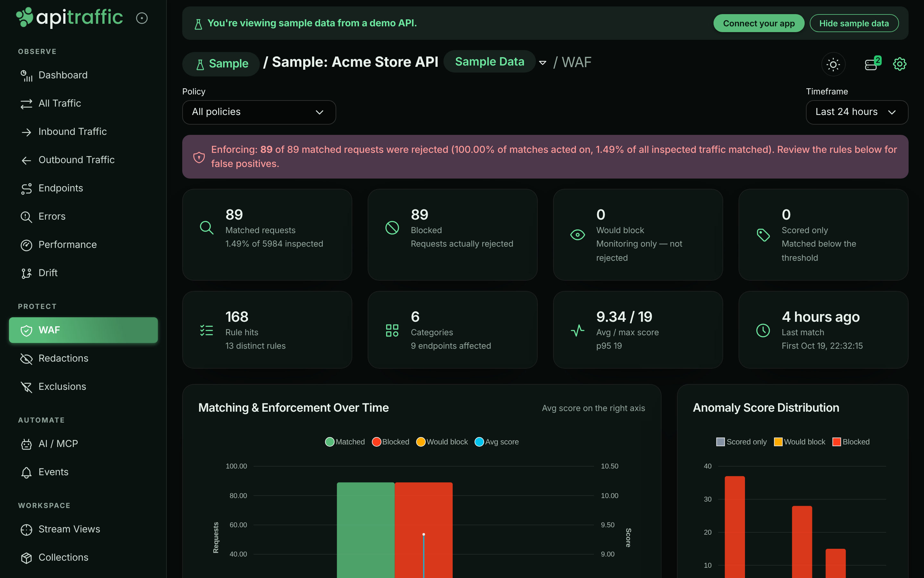Expand the Sample Data environment caret
The width and height of the screenshot is (924, 578).
tap(543, 63)
